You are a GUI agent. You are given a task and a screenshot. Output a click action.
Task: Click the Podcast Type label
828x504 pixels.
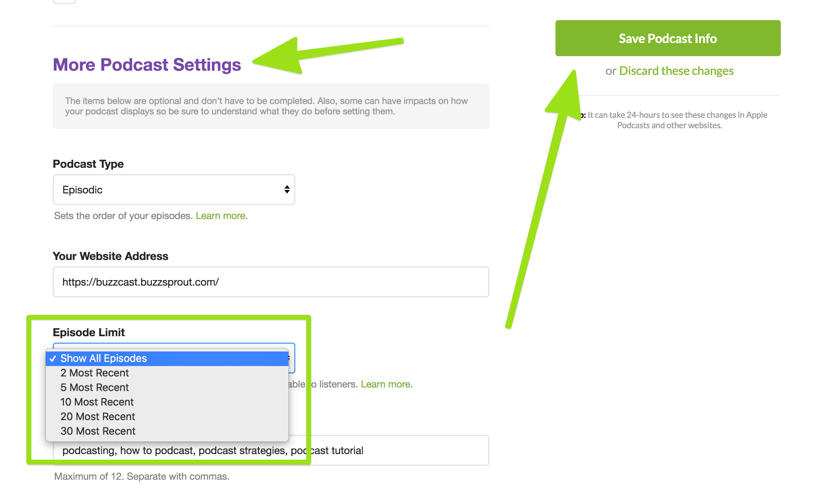[88, 164]
